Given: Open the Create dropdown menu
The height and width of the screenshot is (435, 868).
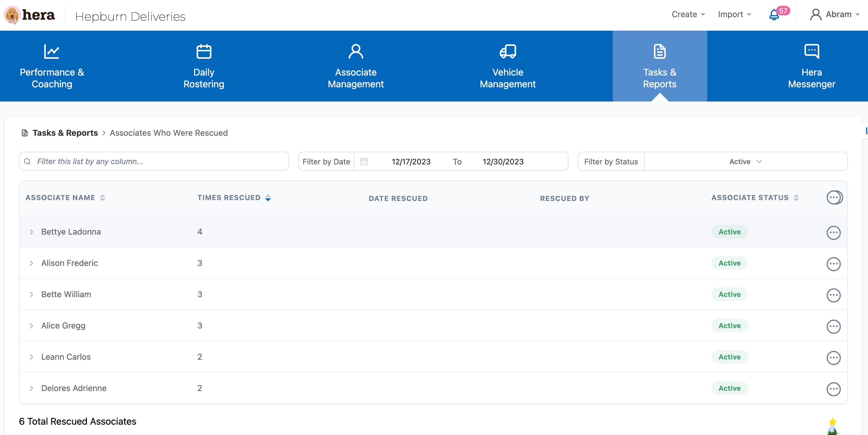Looking at the screenshot, I should tap(688, 14).
